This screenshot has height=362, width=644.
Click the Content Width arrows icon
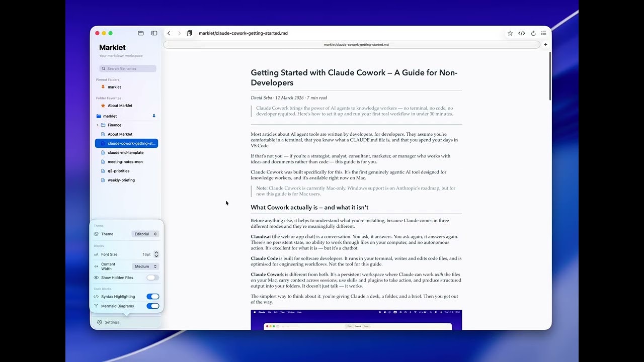[96, 266]
